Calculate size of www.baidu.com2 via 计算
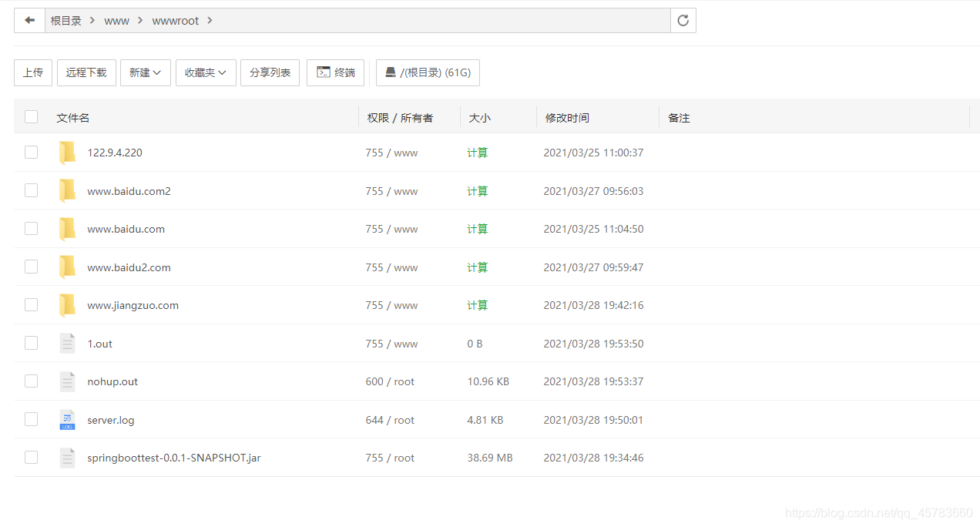This screenshot has height=527, width=980. click(478, 191)
